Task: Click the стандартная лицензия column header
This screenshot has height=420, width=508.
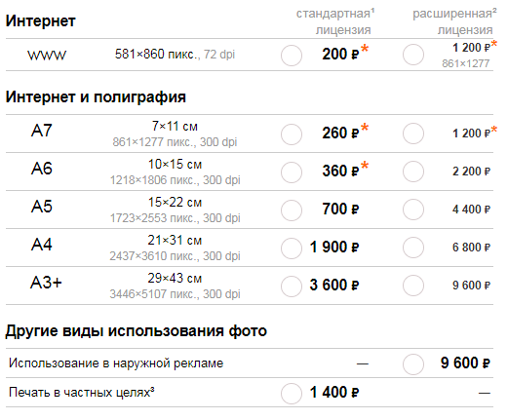Action: point(335,21)
